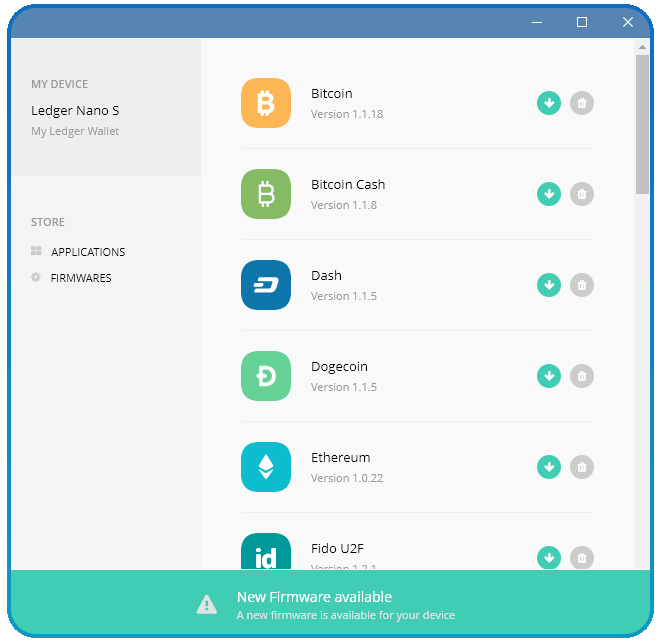The width and height of the screenshot is (660, 642).
Task: Click the Bitcoin Cash app name
Action: (348, 184)
